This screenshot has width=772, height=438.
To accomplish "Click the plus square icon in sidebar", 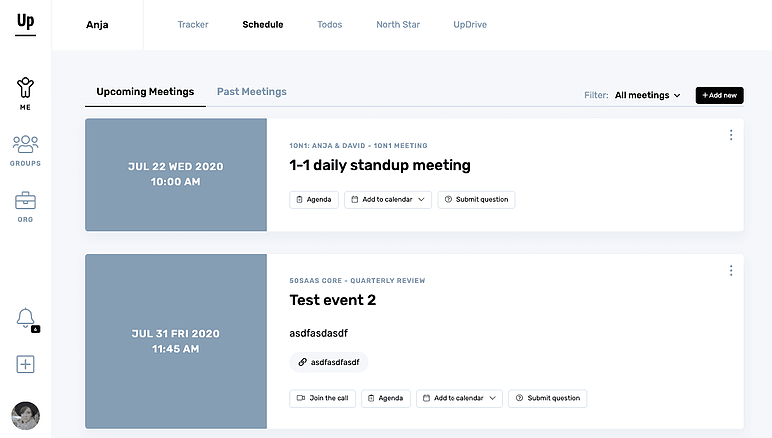I will click(x=26, y=364).
